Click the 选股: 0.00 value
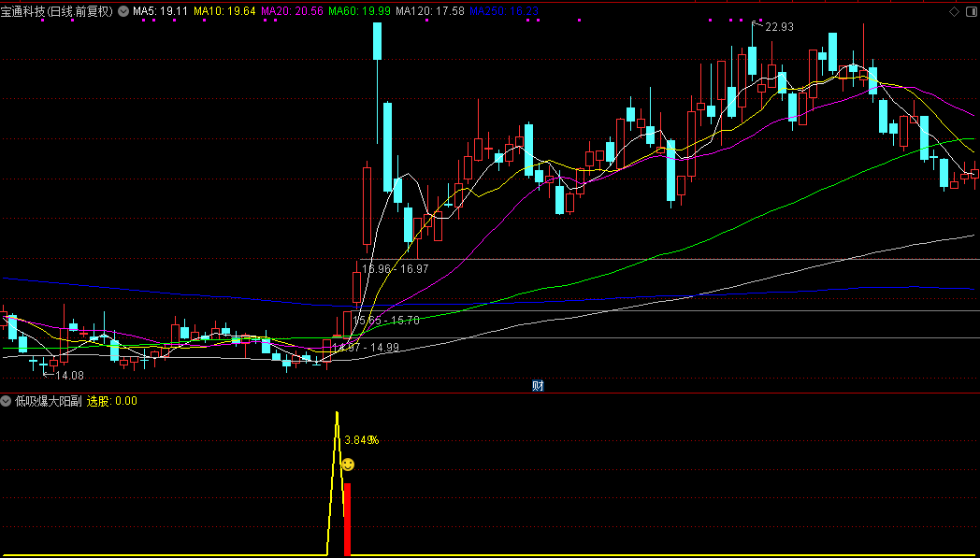 pos(112,401)
